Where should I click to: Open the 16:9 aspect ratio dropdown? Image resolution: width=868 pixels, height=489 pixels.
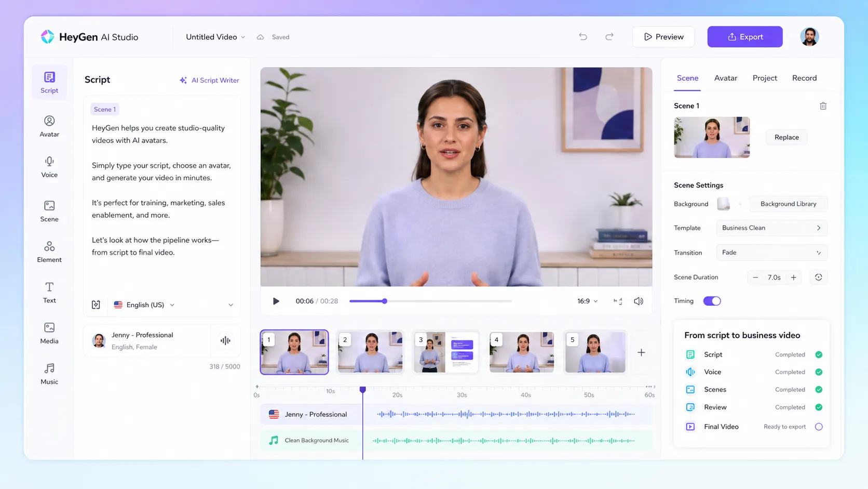point(587,301)
